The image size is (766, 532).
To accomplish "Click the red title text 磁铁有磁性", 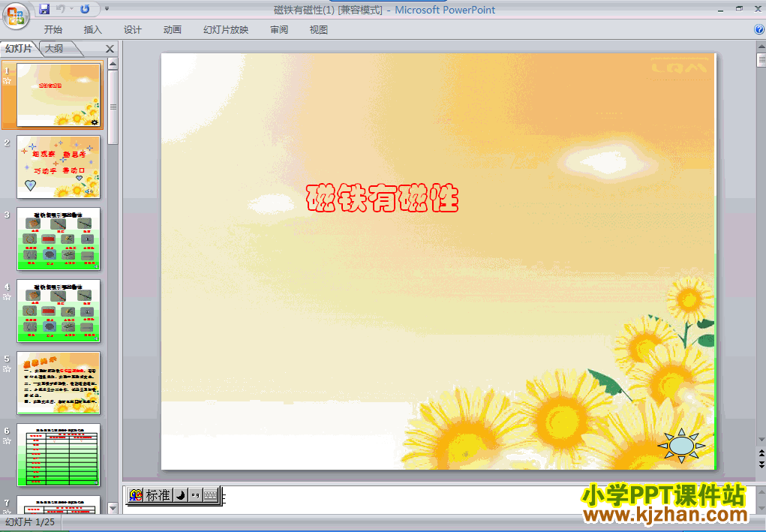I will (x=383, y=198).
